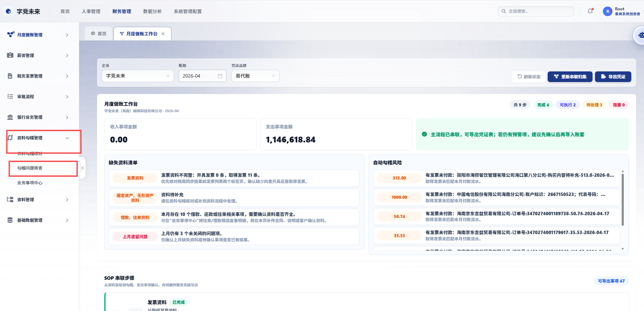Expand the 银行业务管理 menu chevron
This screenshot has height=311, width=644.
67,117
